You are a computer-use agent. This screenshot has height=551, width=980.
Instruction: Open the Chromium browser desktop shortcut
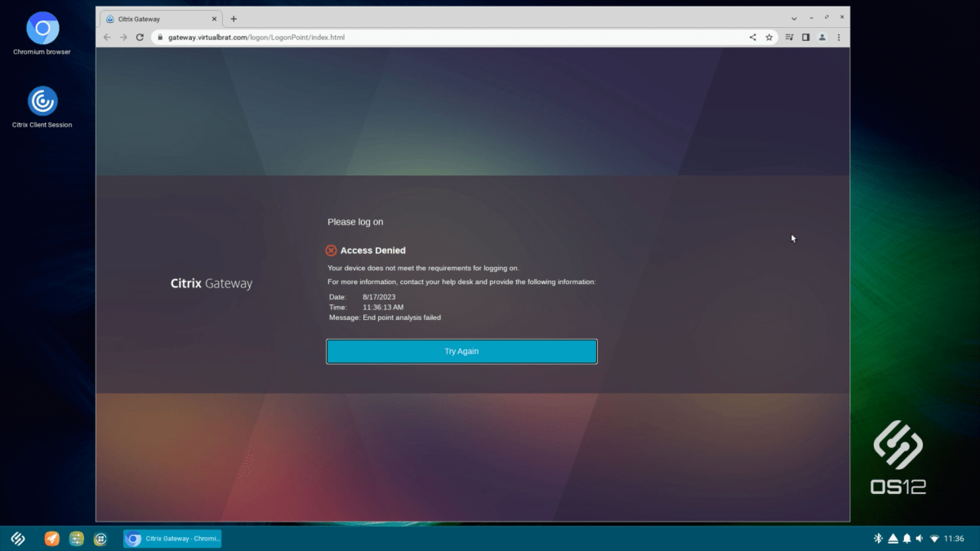click(x=41, y=29)
